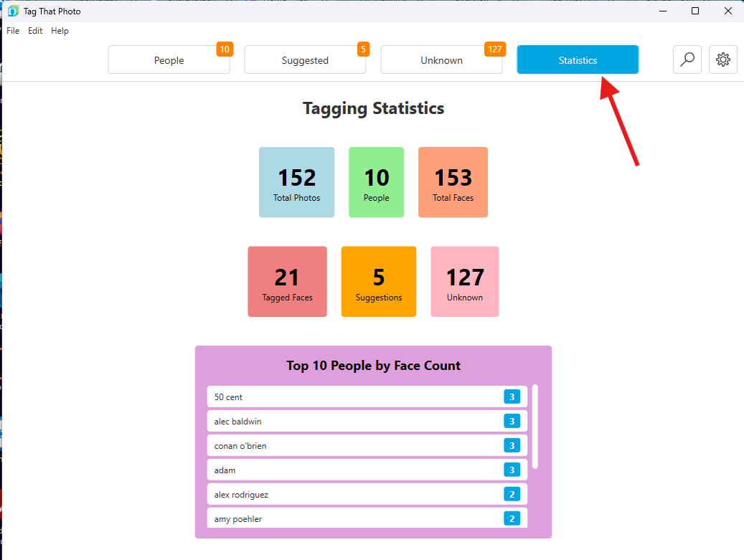The height and width of the screenshot is (560, 744).
Task: Switch to the People tab
Action: [169, 60]
